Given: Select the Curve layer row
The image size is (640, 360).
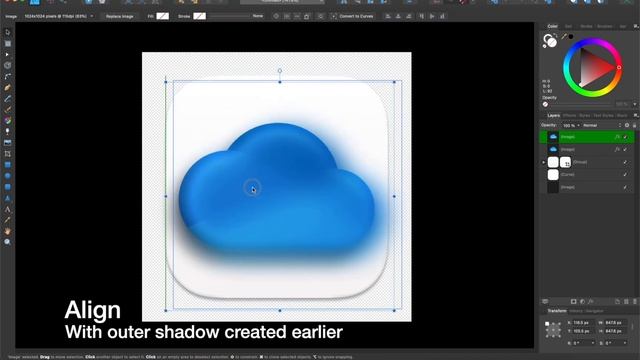Looking at the screenshot, I should [x=587, y=175].
